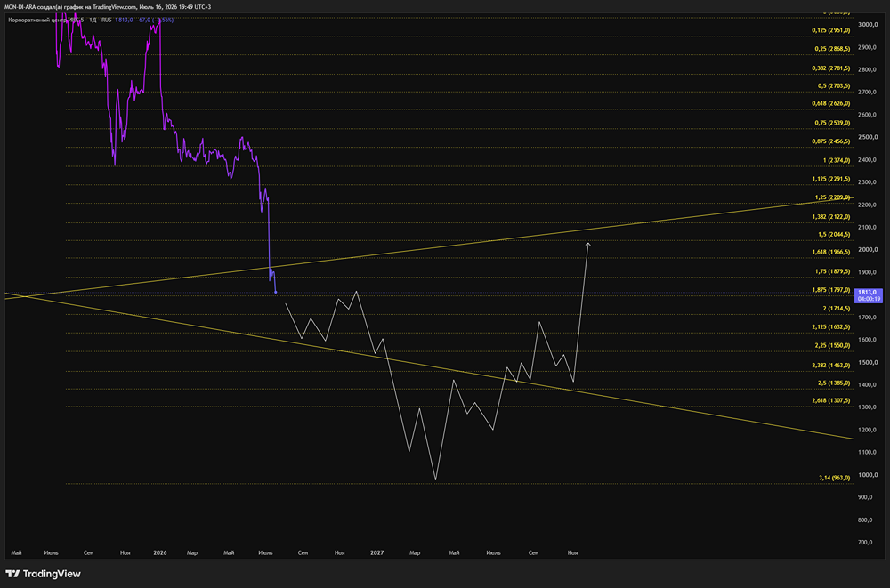Click the Сен 2026 time axis label
The width and height of the screenshot is (890, 588).
click(303, 552)
